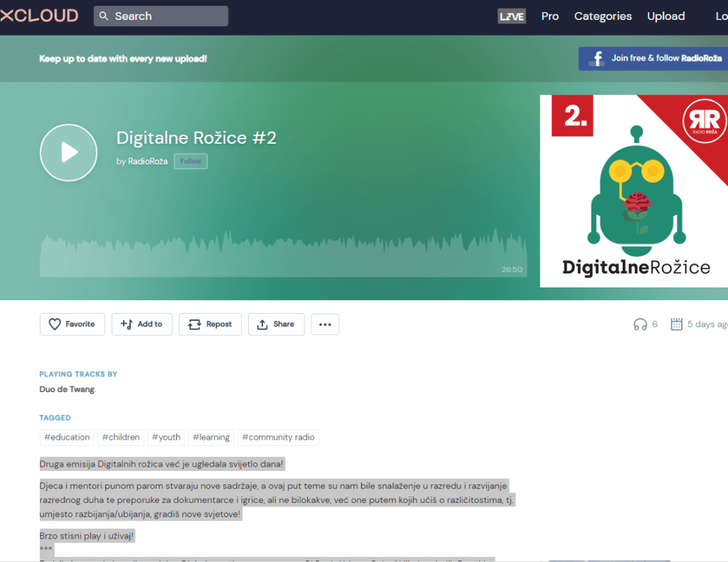Click the search magnifier icon
This screenshot has height=562, width=728.
[105, 16]
